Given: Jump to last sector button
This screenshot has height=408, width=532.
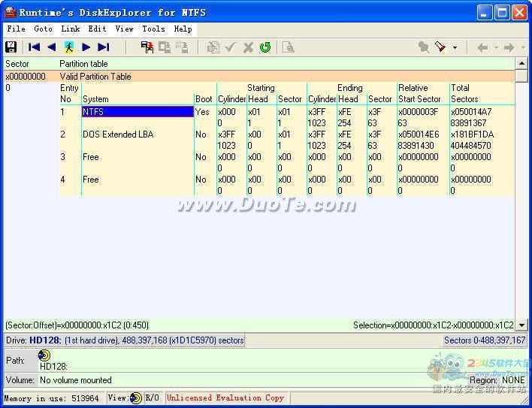Looking at the screenshot, I should coord(104,47).
